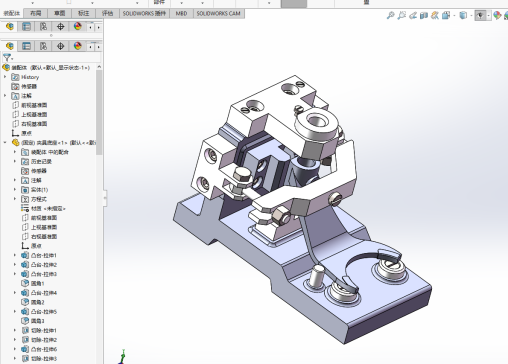Viewport: 508px width, 364px height.
Task: Select the 切除-拉伸3 feature
Action: [39, 358]
